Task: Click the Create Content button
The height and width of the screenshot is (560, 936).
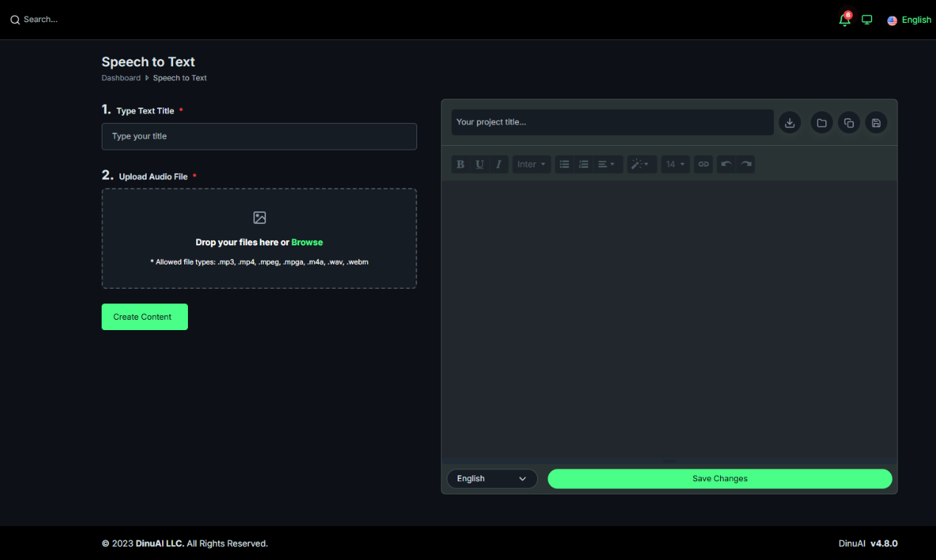Action: point(144,316)
